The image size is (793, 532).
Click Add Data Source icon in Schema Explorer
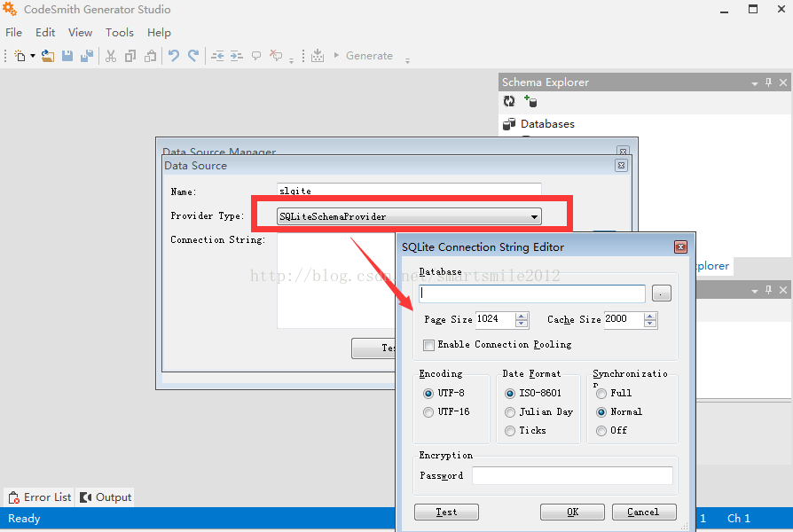coord(530,101)
